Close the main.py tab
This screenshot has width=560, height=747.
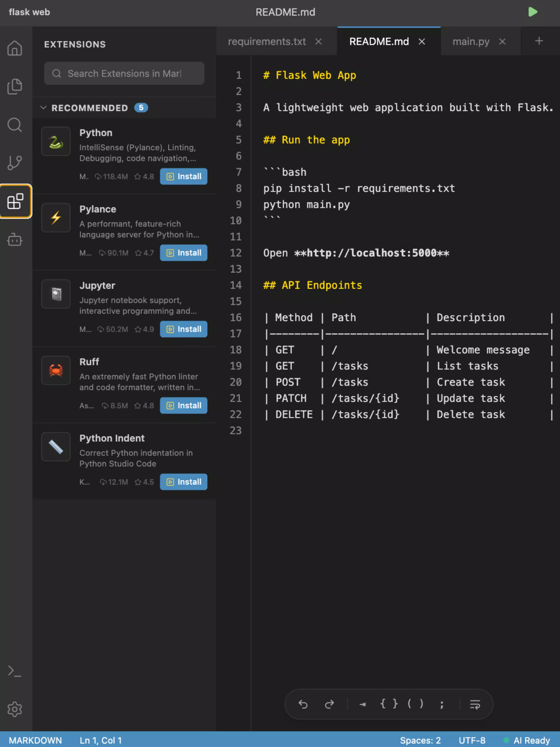[x=502, y=42]
